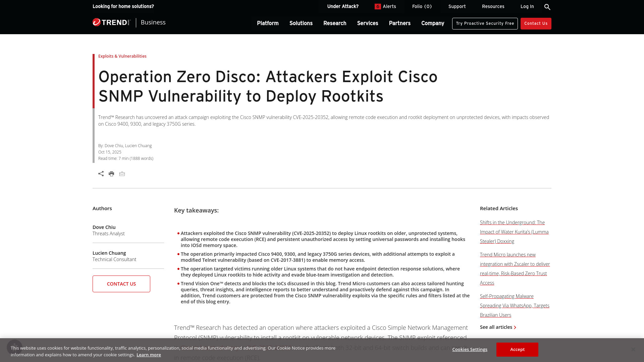
Task: Open site search with the magnifier icon
Action: 547,7
